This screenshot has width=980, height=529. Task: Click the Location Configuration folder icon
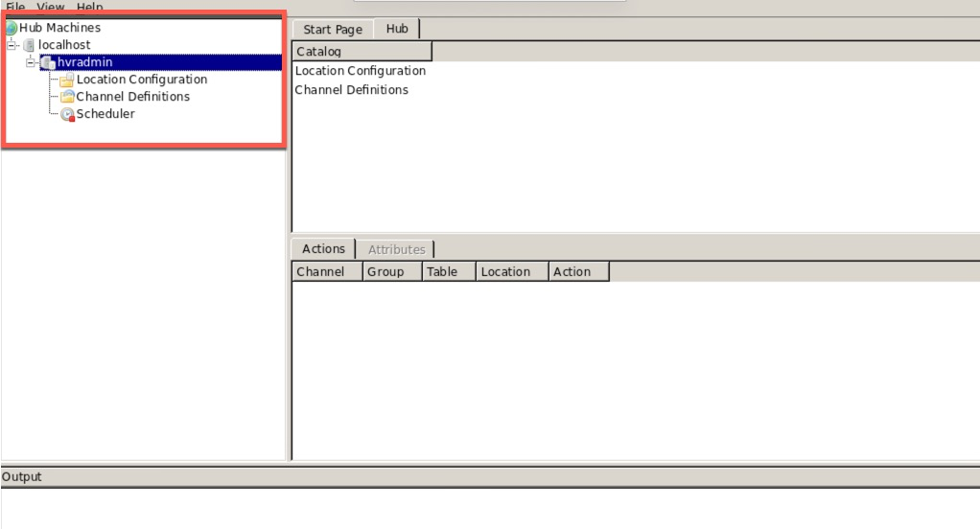pos(67,80)
